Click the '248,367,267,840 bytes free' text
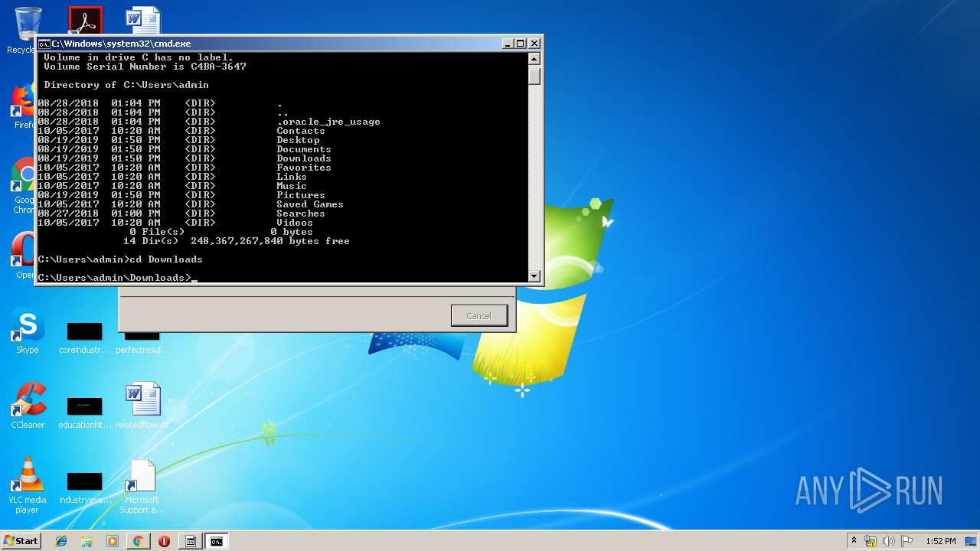The height and width of the screenshot is (551, 980). [x=270, y=241]
